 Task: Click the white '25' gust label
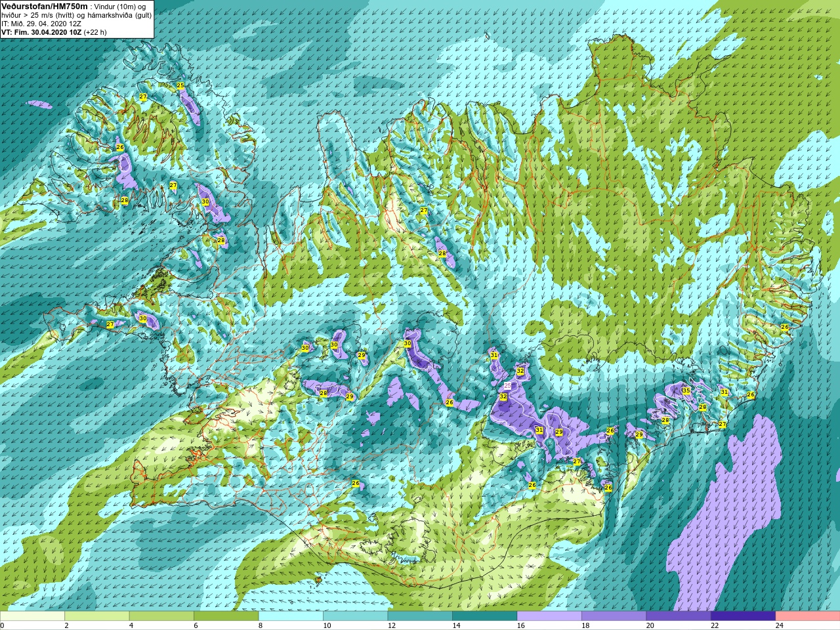pyautogui.click(x=507, y=386)
